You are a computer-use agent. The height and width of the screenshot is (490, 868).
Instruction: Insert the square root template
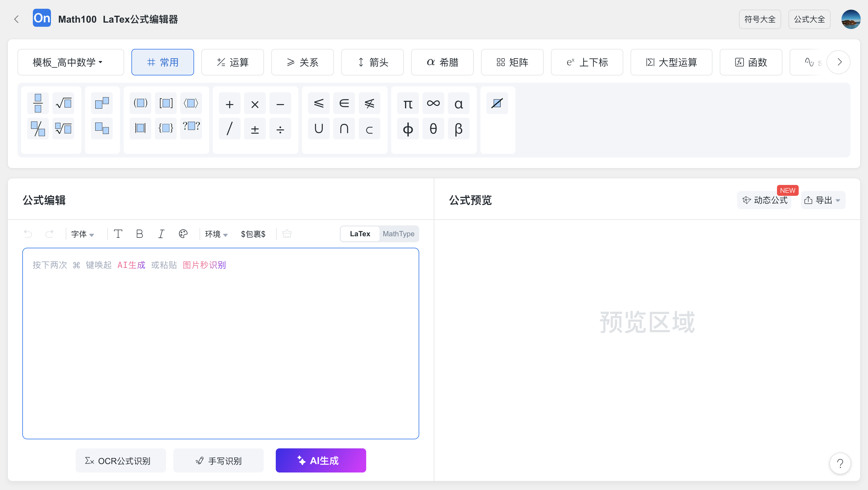[x=63, y=103]
